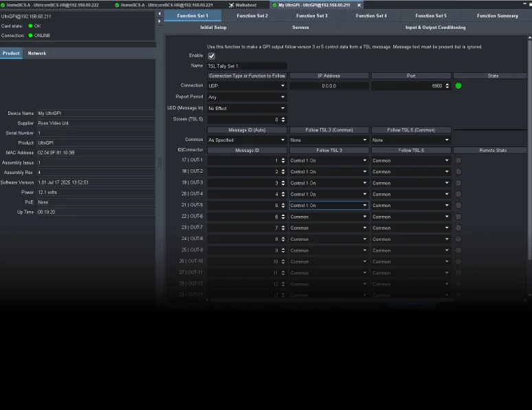The width and height of the screenshot is (532, 410).
Task: Adjust Message ID stepper for OUT-3
Action: coord(283,183)
